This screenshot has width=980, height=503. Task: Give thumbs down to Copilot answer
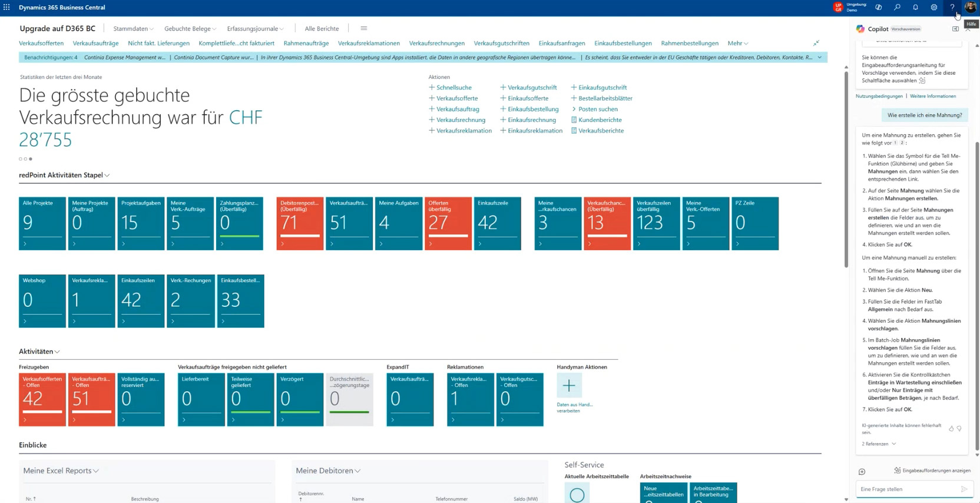pyautogui.click(x=959, y=429)
